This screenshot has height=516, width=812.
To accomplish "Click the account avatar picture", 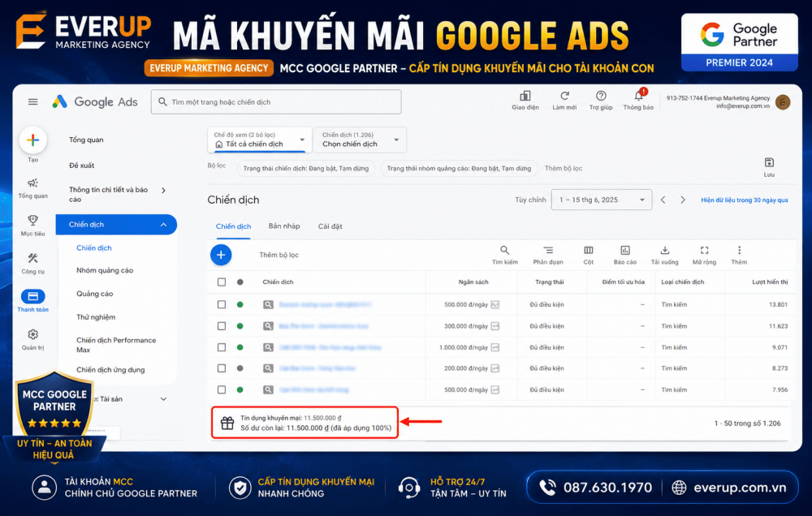I will (783, 102).
